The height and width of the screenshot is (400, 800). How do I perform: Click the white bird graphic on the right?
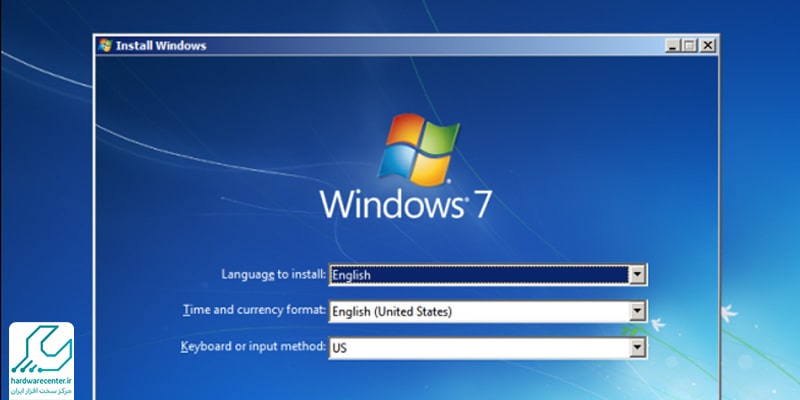[x=729, y=313]
